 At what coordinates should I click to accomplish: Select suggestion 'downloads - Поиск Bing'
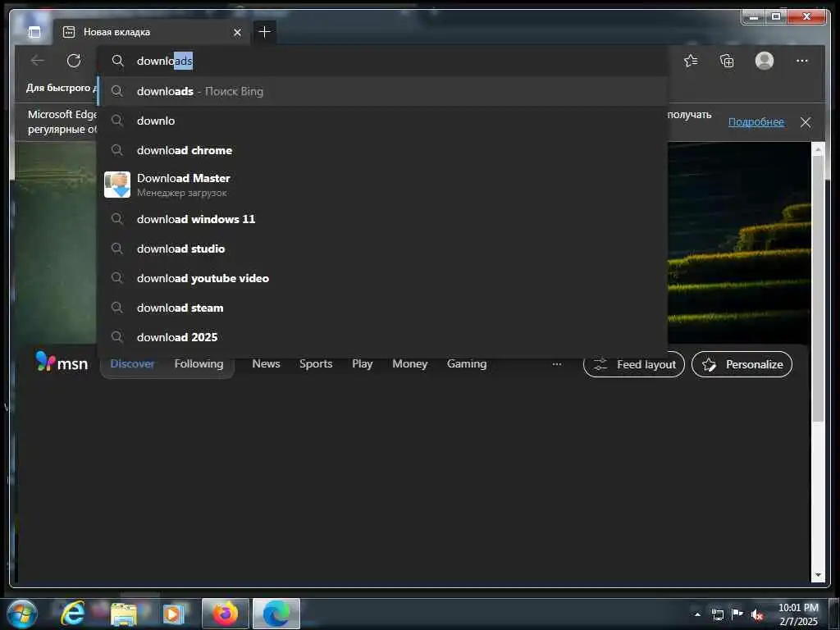pos(382,91)
